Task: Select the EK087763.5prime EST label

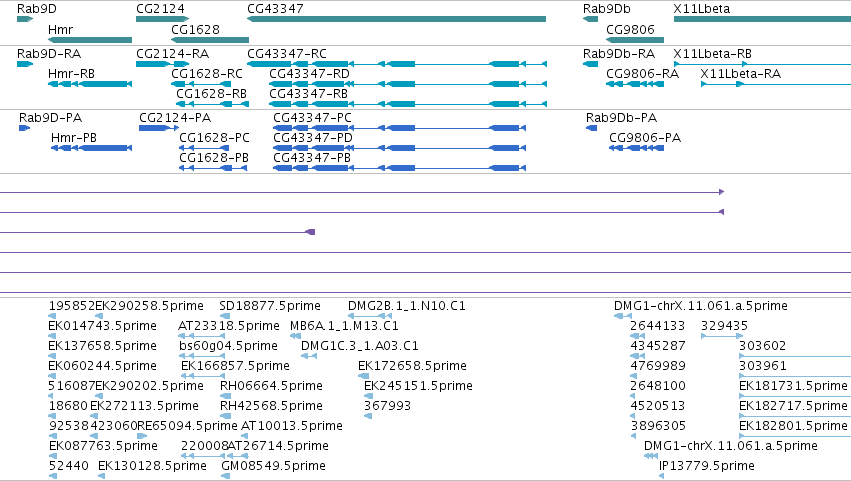Action: pyautogui.click(x=103, y=446)
